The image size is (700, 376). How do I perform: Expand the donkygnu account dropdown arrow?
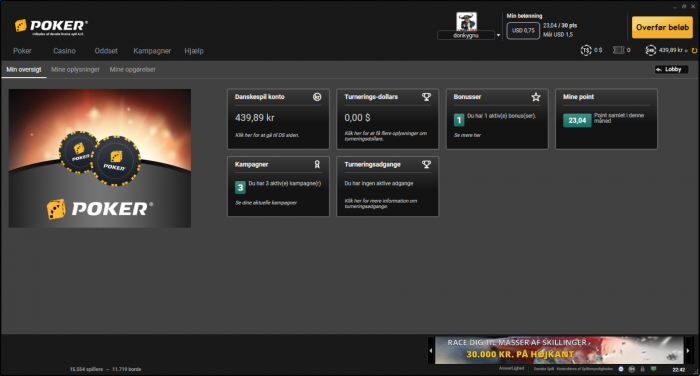point(498,35)
